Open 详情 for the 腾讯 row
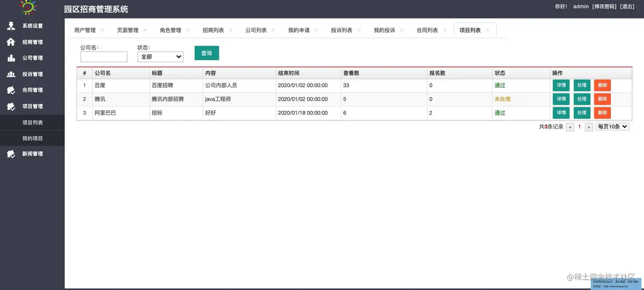Image resolution: width=644 pixels, height=290 pixels. (561, 99)
